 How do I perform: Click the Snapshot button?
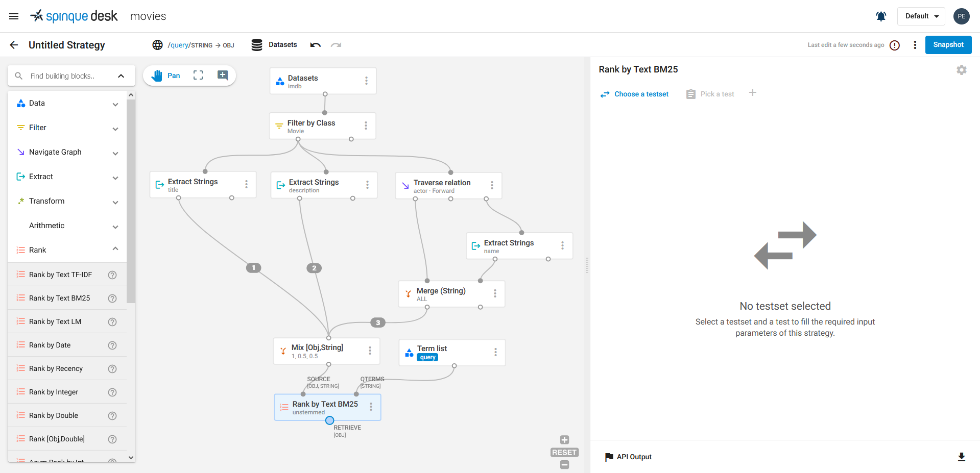[948, 45]
